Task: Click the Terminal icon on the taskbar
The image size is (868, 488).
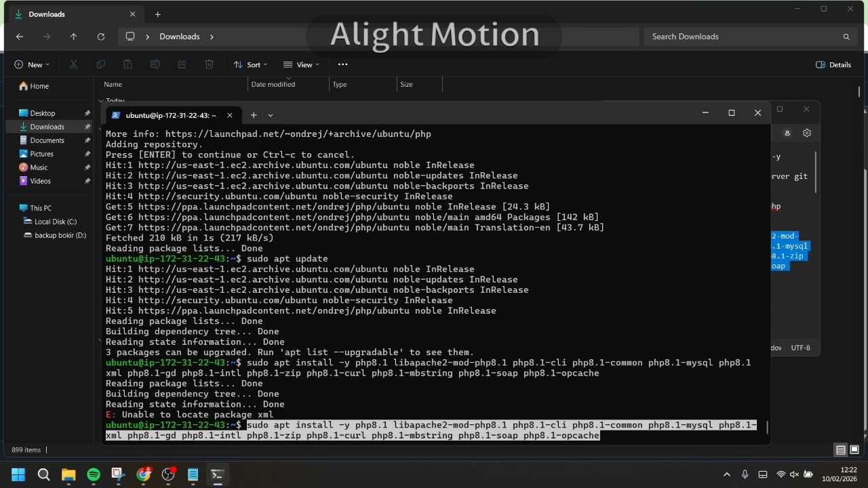Action: (218, 474)
